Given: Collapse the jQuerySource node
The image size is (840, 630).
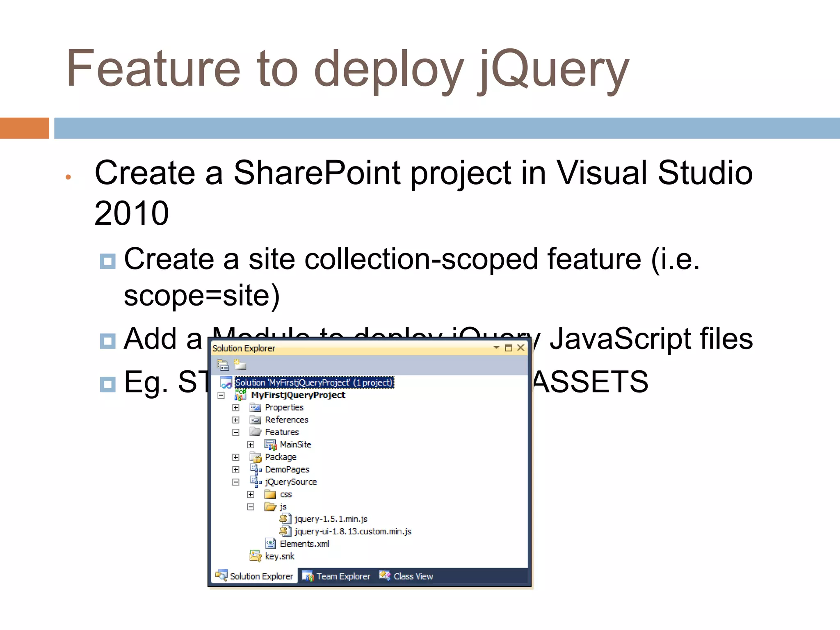Looking at the screenshot, I should coord(236,482).
